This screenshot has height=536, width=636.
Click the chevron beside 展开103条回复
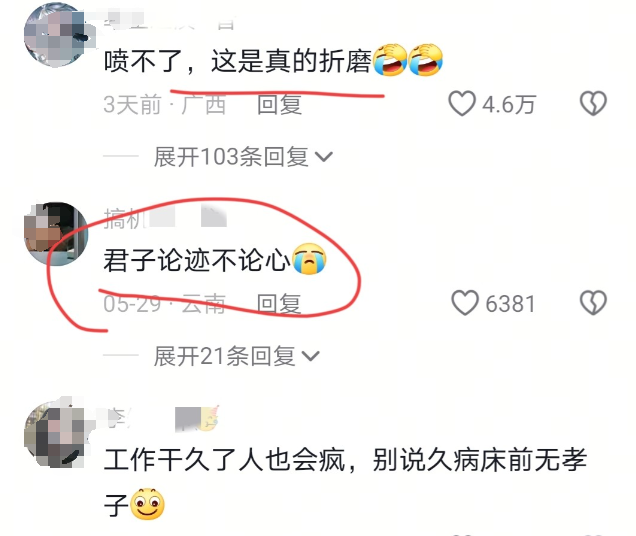[x=324, y=157]
